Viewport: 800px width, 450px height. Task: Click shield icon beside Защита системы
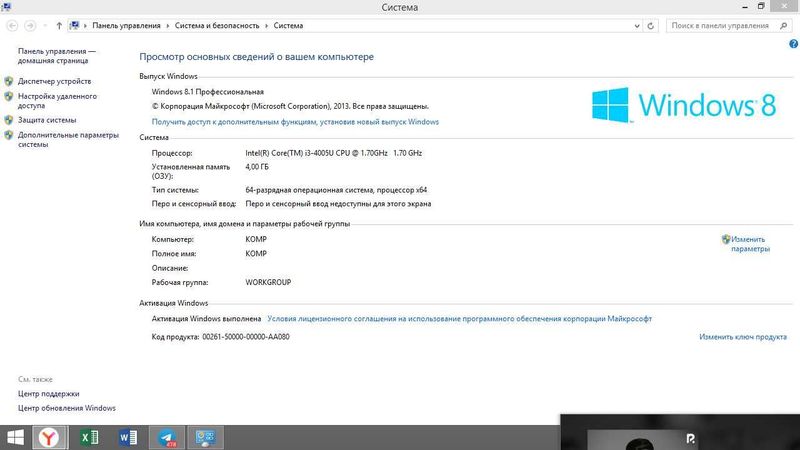pos(9,120)
